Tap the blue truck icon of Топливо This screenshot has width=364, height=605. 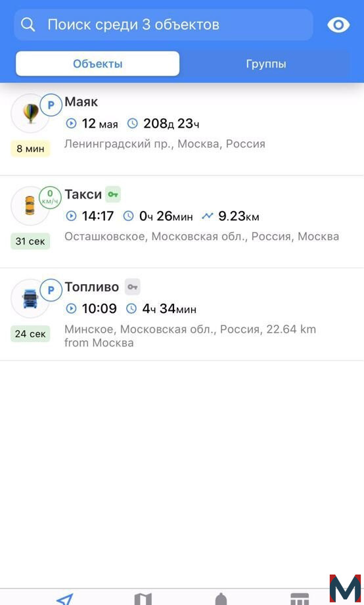[x=30, y=299]
